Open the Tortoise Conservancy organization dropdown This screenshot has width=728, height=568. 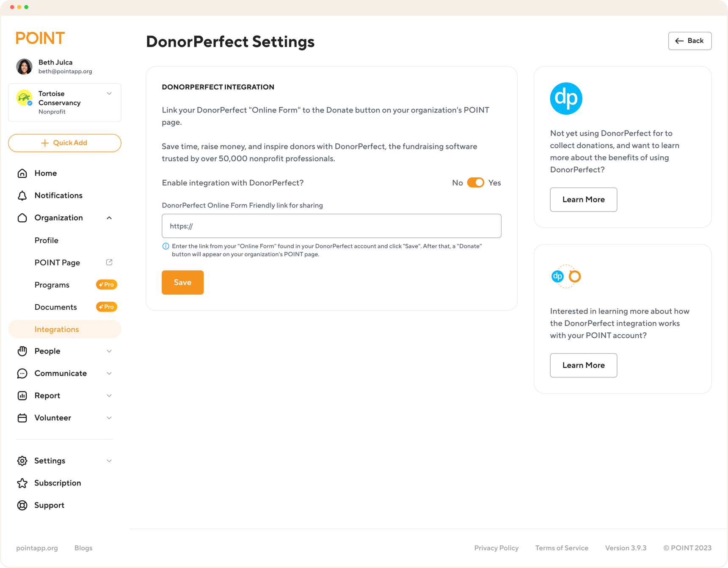pyautogui.click(x=109, y=94)
